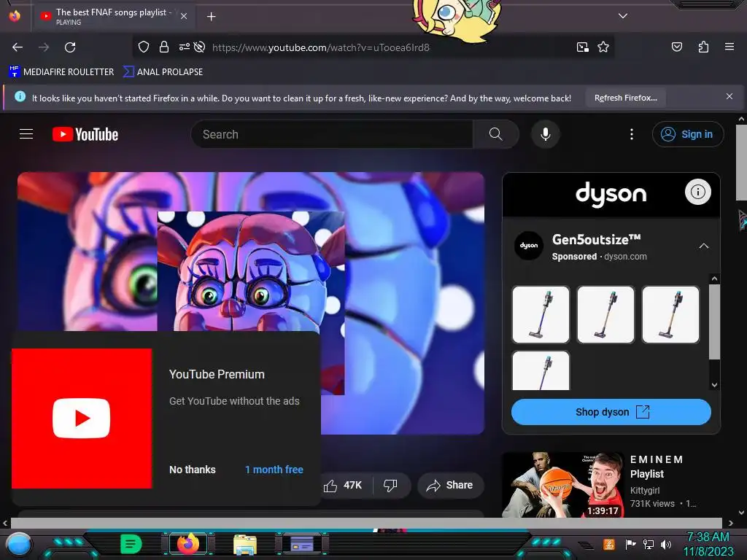Select the third dyson vacuum thumbnail
Screen dimensions: 747x560
[x=670, y=314]
